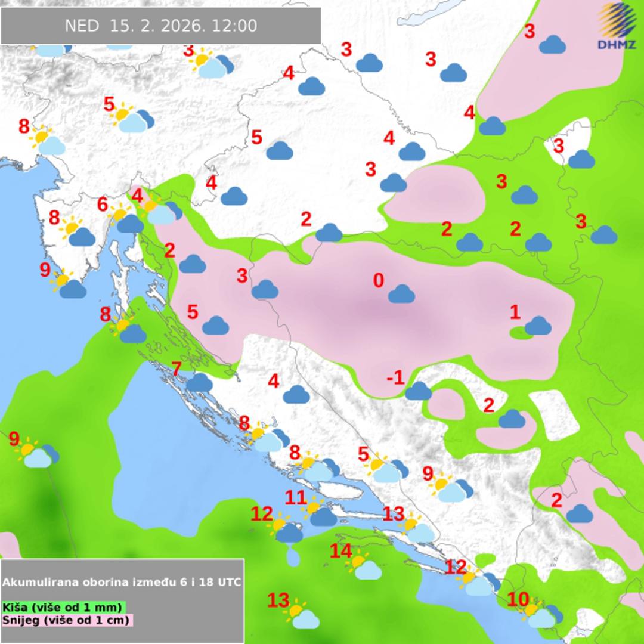Select the sunny cloud icon next to 6
Screen dimensions: 644x644
(126, 220)
